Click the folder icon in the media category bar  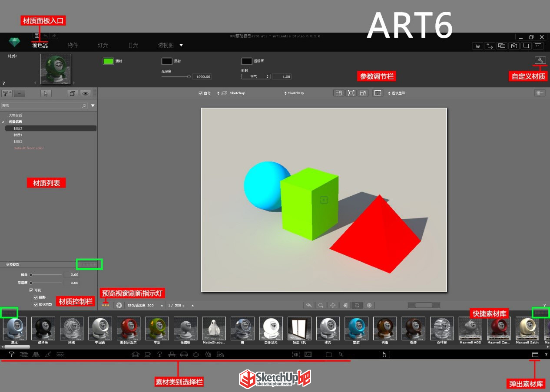[x=329, y=355]
